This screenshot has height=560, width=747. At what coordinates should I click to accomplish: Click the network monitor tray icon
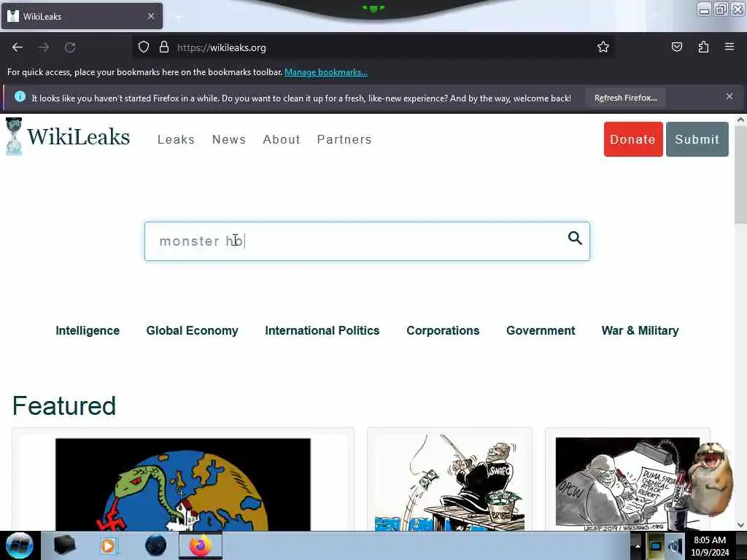656,546
